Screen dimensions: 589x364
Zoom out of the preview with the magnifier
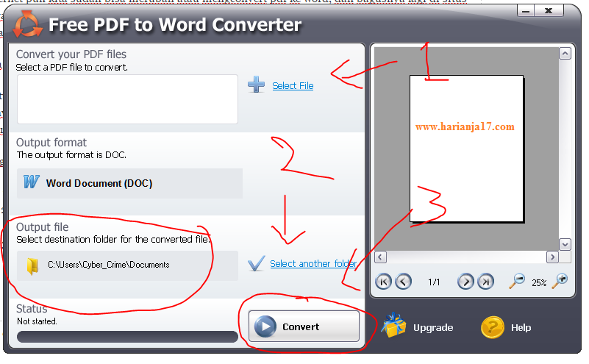(517, 281)
